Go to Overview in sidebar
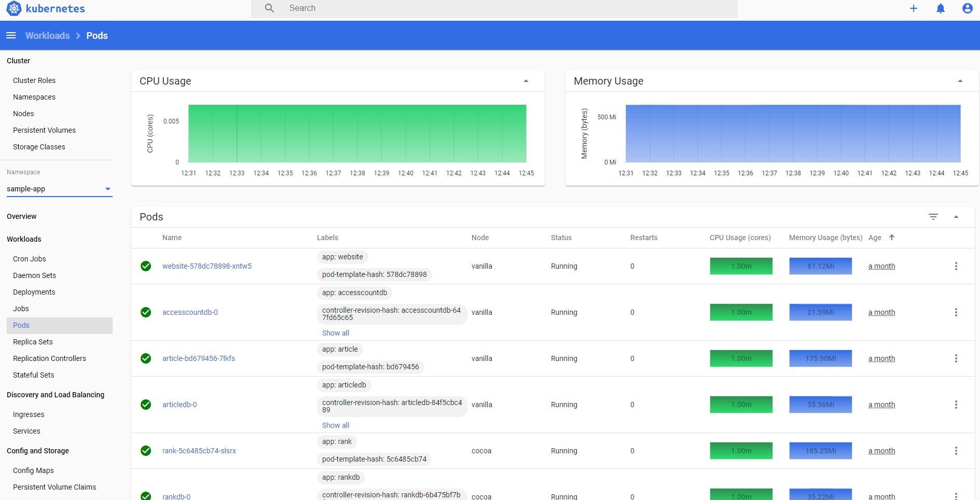Image resolution: width=980 pixels, height=500 pixels. (22, 216)
